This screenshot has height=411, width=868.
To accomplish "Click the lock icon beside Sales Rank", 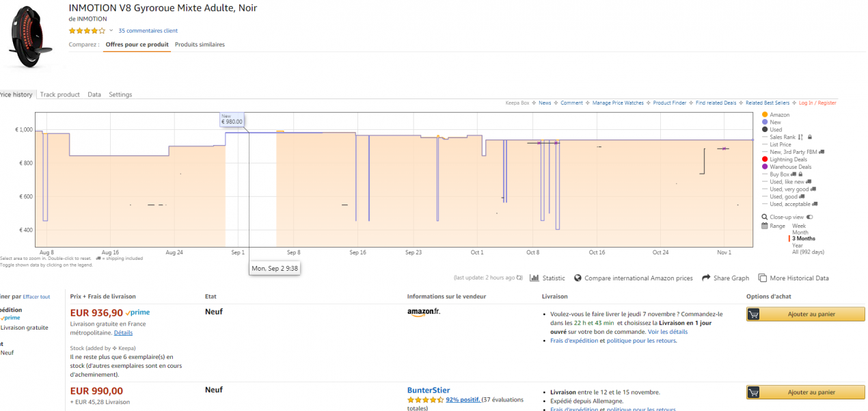I will click(811, 137).
